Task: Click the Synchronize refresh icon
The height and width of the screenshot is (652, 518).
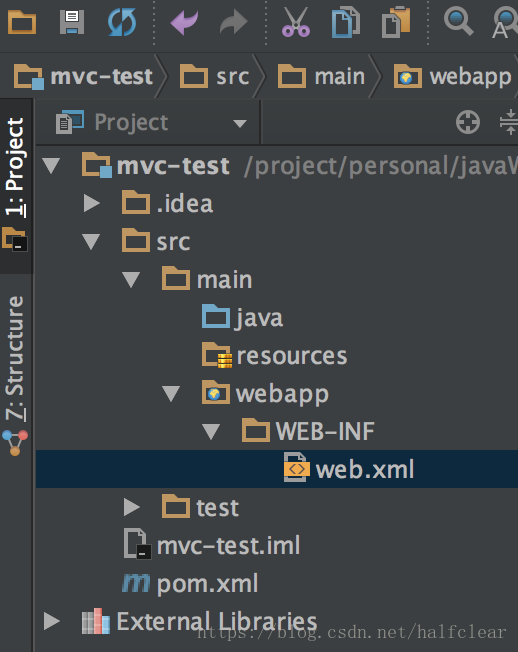Action: [122, 22]
